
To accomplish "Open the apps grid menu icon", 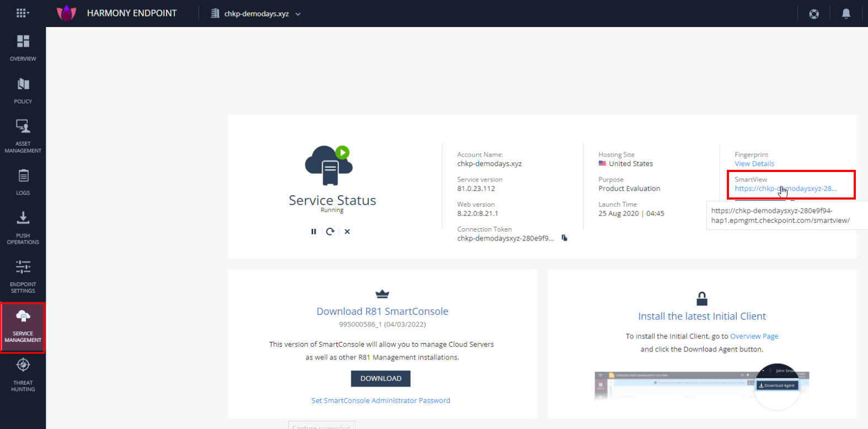I will click(22, 13).
